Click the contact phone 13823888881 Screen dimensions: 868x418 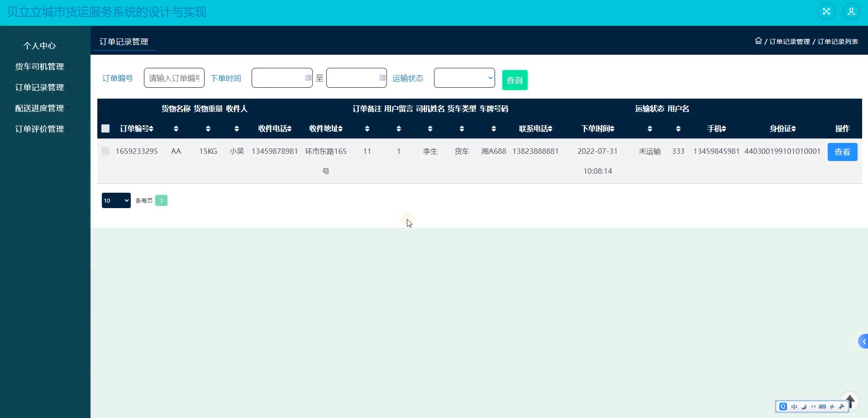click(536, 151)
